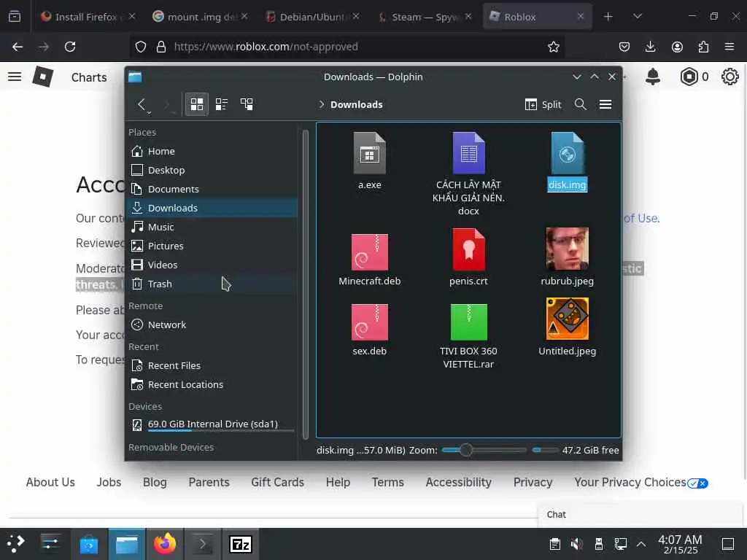Open Firefox extensions icon
The height and width of the screenshot is (560, 747).
pyautogui.click(x=703, y=47)
